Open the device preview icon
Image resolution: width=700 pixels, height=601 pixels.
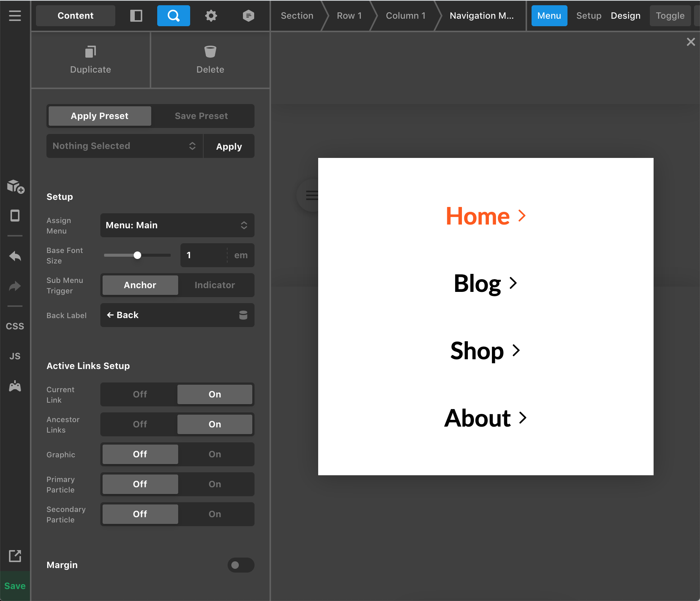pos(15,216)
